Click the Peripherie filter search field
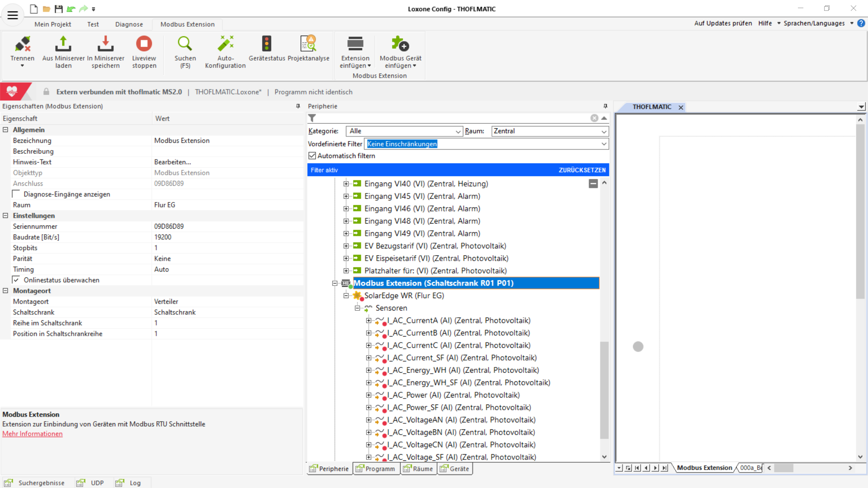The image size is (868, 488). tap(452, 118)
